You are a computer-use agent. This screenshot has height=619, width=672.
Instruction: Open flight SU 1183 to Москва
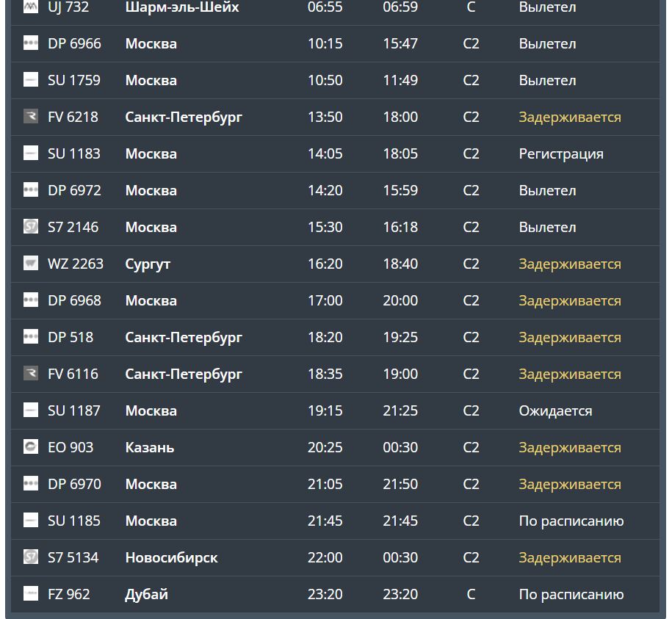(73, 153)
